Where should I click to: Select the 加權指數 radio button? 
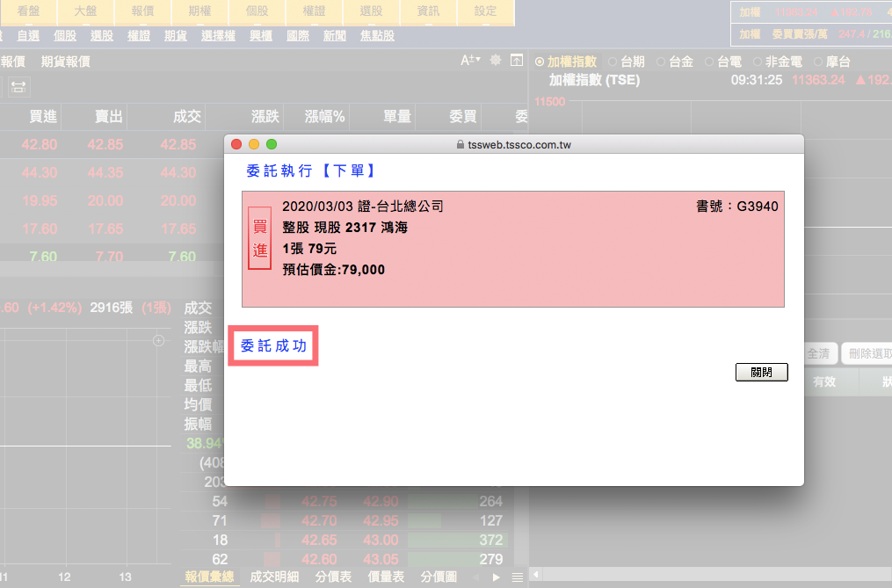(x=540, y=62)
